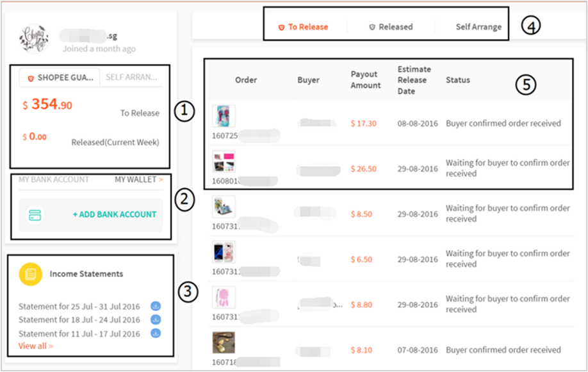Screen dimensions: 588x372
Task: Open the Self Arrange tab at top
Action: [478, 27]
